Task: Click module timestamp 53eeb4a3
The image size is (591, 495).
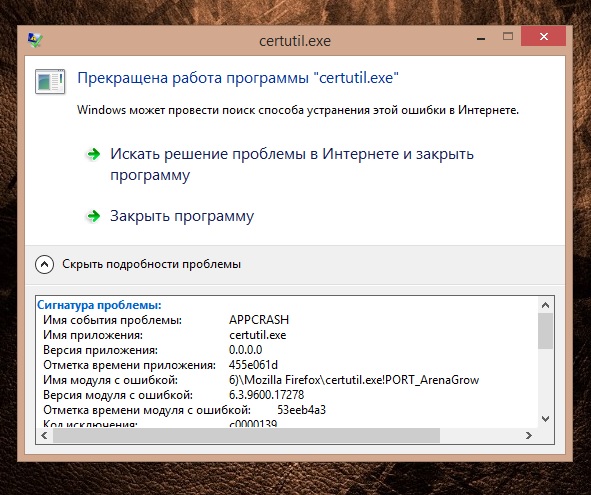Action: tap(302, 410)
